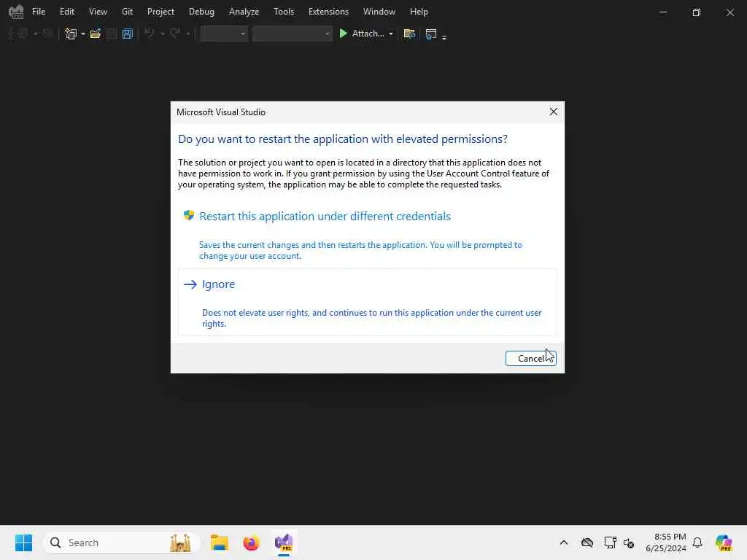Open the View menu

click(98, 12)
